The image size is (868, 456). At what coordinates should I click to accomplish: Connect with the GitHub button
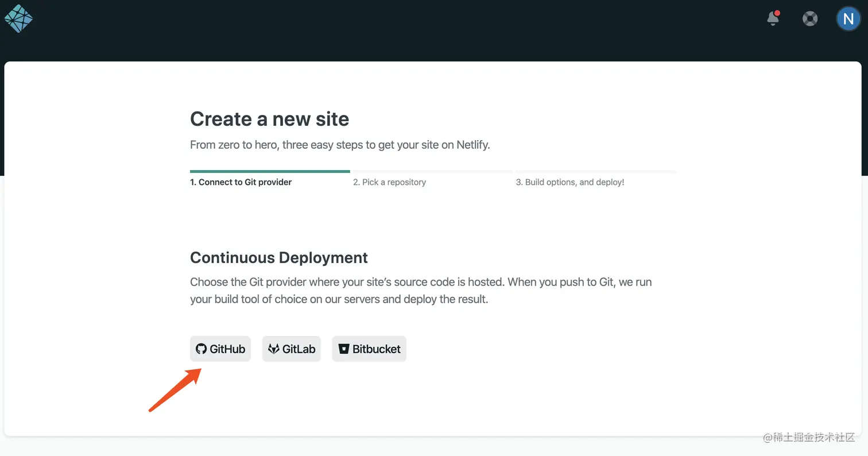[220, 349]
